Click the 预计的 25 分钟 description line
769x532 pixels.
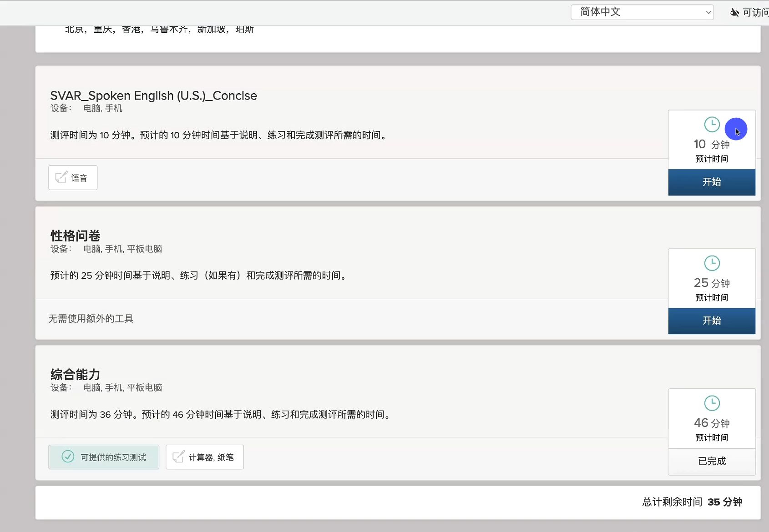[x=199, y=276]
